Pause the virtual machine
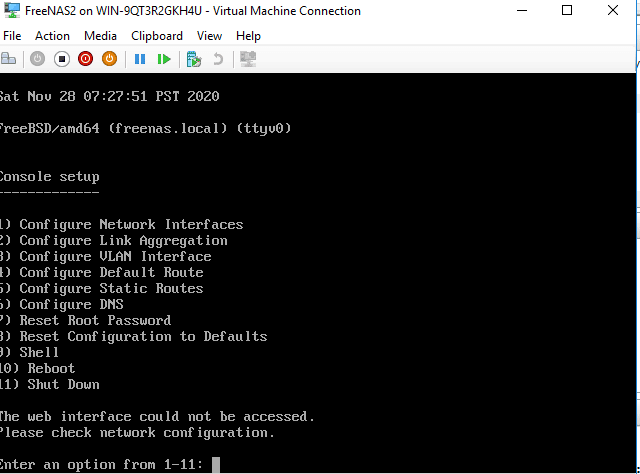The image size is (640, 474). pyautogui.click(x=140, y=59)
